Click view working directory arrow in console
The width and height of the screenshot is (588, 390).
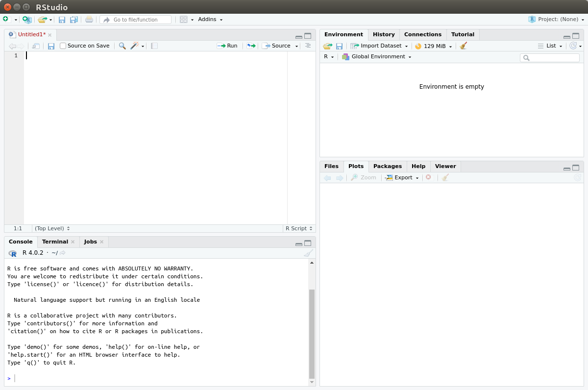point(63,253)
